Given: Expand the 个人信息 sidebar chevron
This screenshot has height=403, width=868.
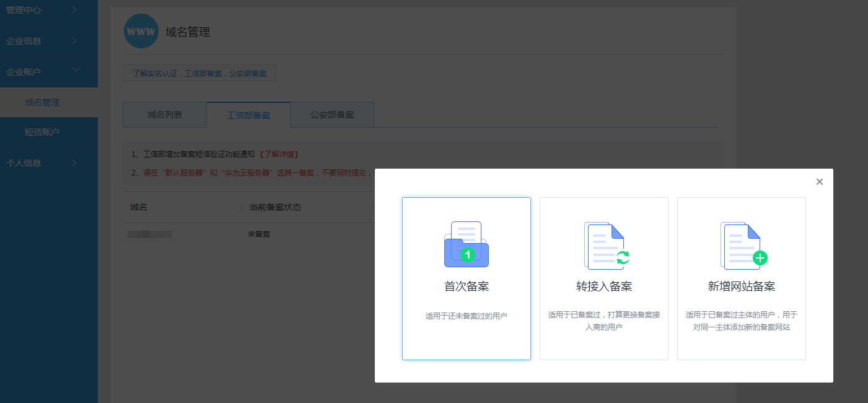Looking at the screenshot, I should pos(74,163).
